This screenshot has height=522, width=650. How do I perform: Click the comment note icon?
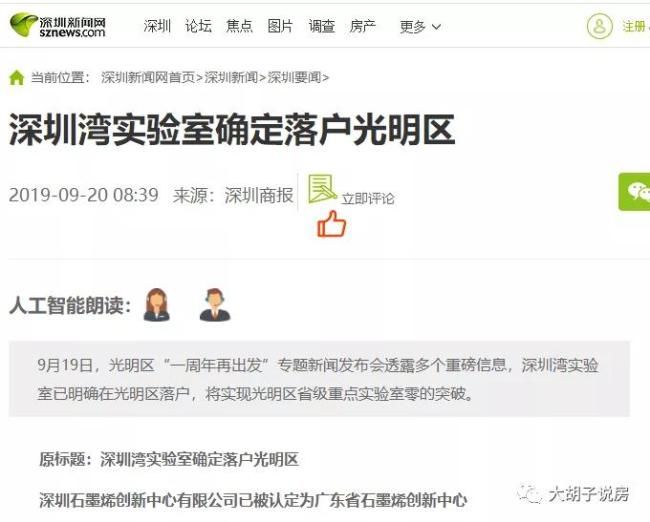pos(322,189)
